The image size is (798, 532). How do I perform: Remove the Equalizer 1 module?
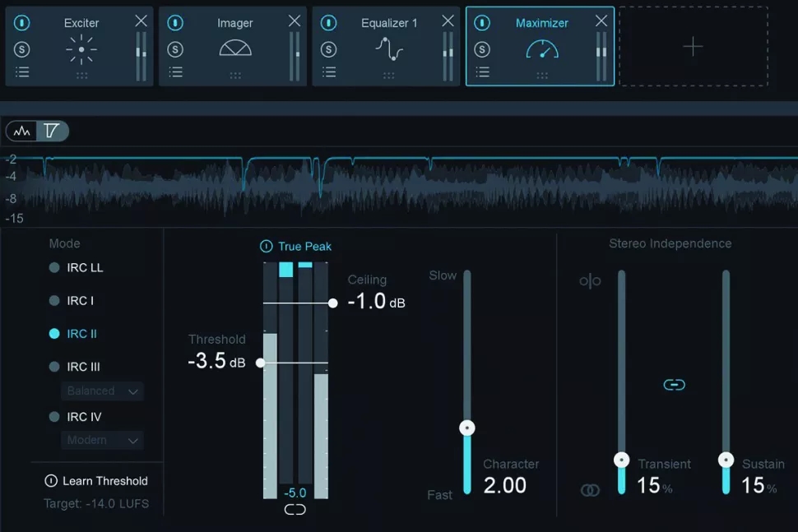448,21
